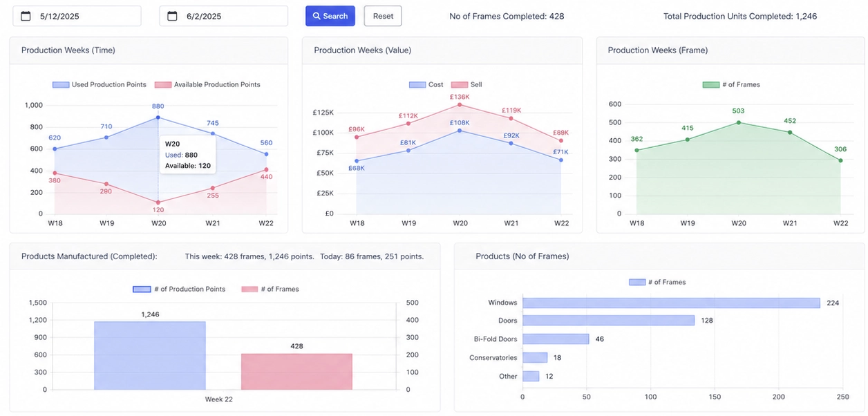Click the 'Production Weeks (Value)' panel title
Image resolution: width=868 pixels, height=416 pixels.
[361, 50]
